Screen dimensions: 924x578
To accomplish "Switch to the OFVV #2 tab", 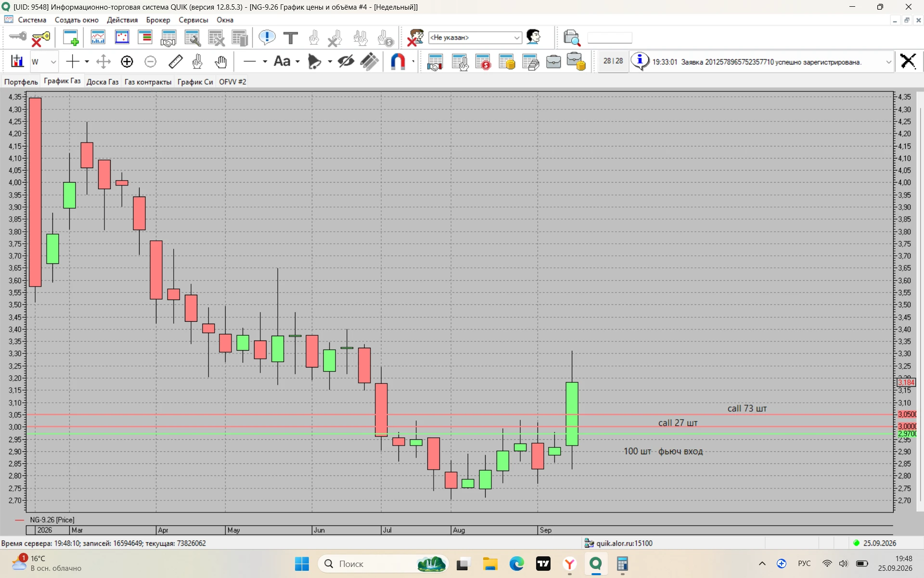I will [232, 82].
